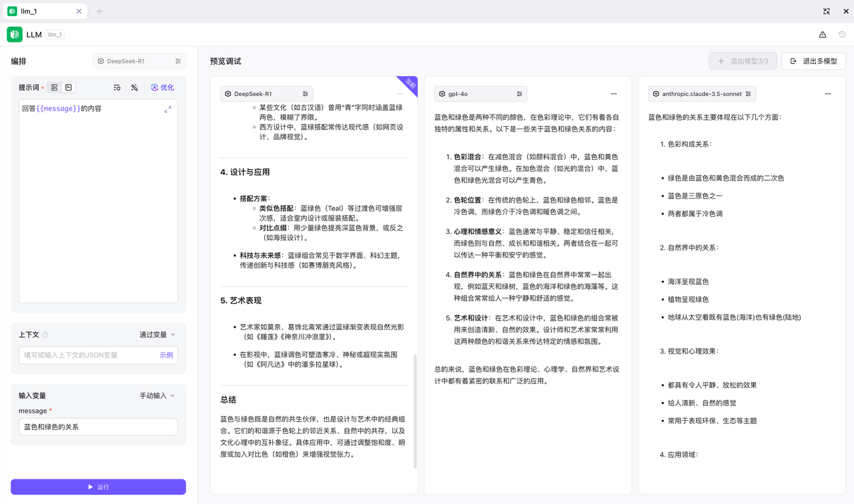Expand the 通过变量 context dropdown
This screenshot has height=504, width=854.
click(x=157, y=335)
